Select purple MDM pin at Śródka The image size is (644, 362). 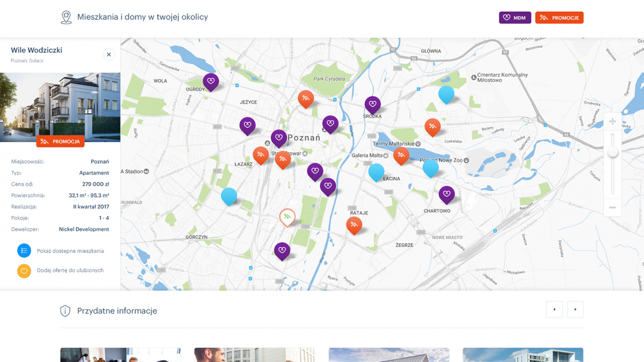coord(372,104)
